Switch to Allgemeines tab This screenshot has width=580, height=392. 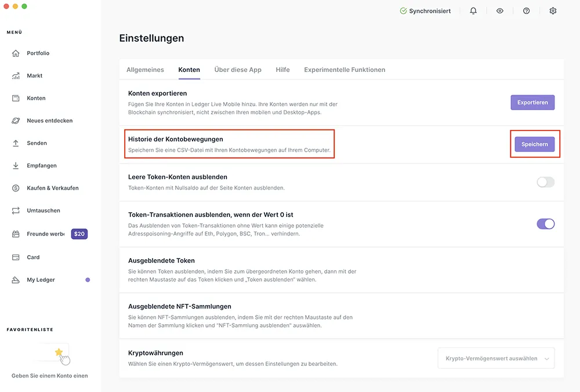coord(145,70)
